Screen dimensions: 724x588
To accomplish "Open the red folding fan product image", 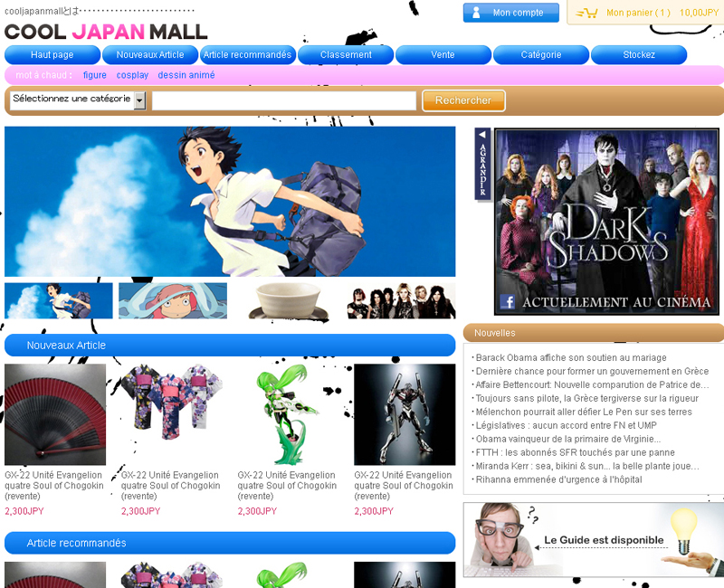I will (55, 414).
